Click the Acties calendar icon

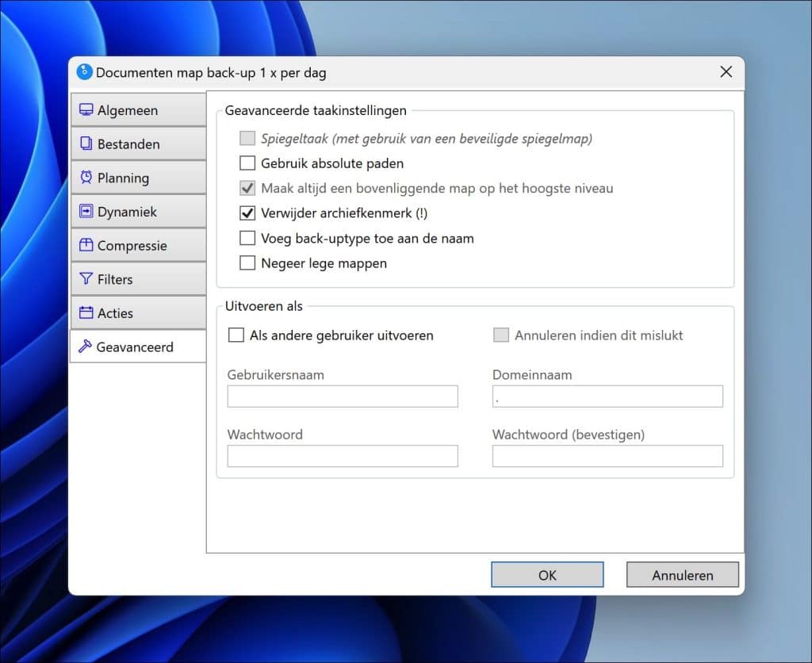[x=86, y=312]
